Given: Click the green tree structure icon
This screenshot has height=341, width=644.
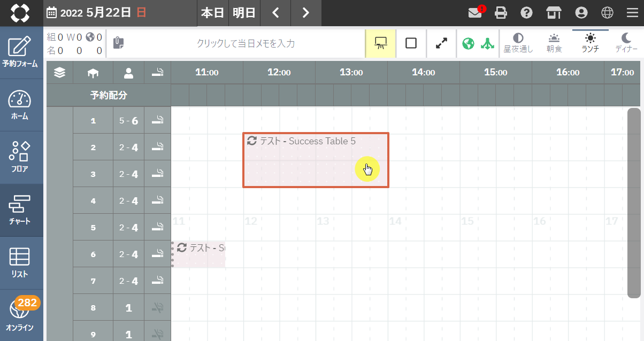Looking at the screenshot, I should [487, 43].
